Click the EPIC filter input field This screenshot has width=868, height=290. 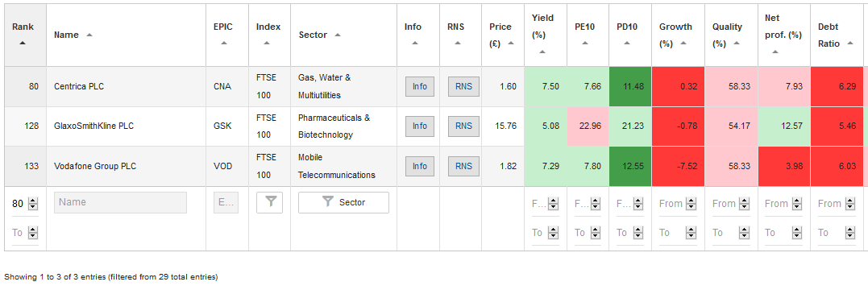(226, 202)
